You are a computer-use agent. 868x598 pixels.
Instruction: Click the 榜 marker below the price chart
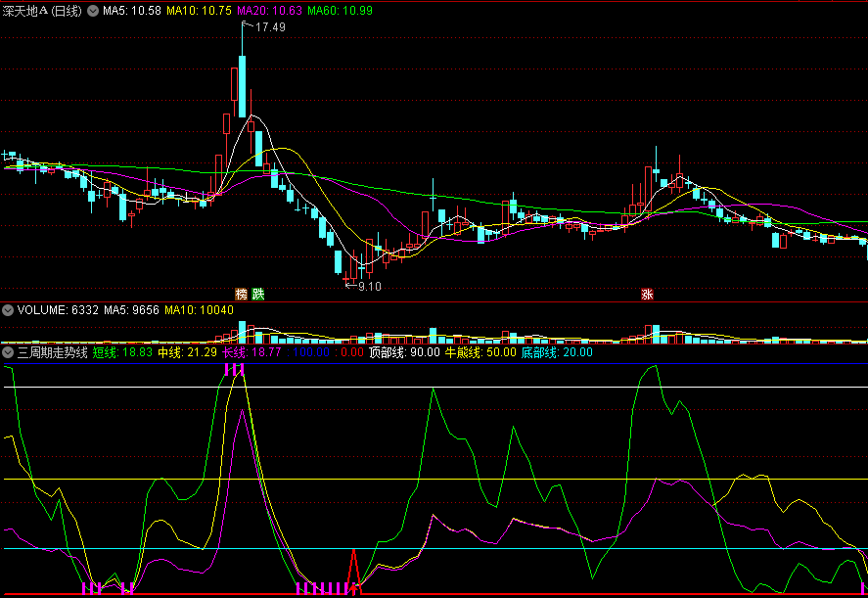(242, 294)
